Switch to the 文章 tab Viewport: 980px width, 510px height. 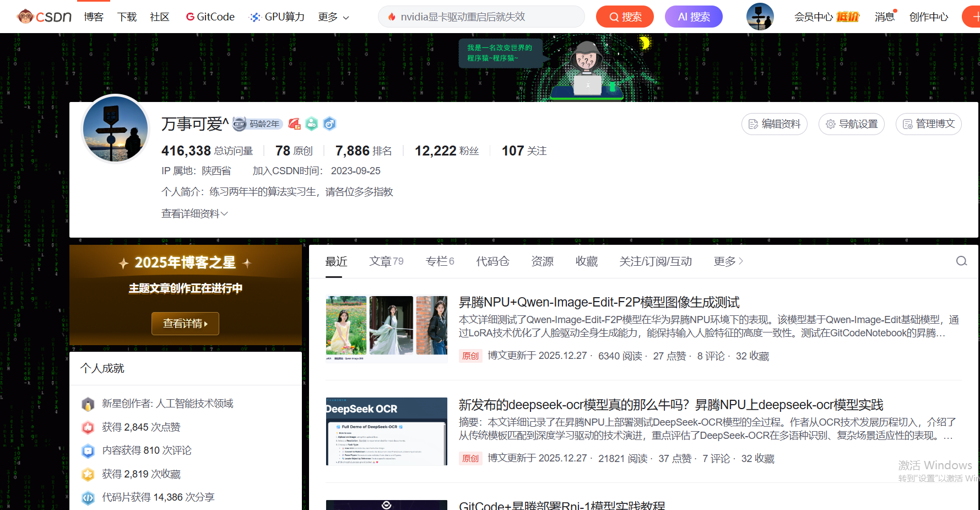(381, 261)
